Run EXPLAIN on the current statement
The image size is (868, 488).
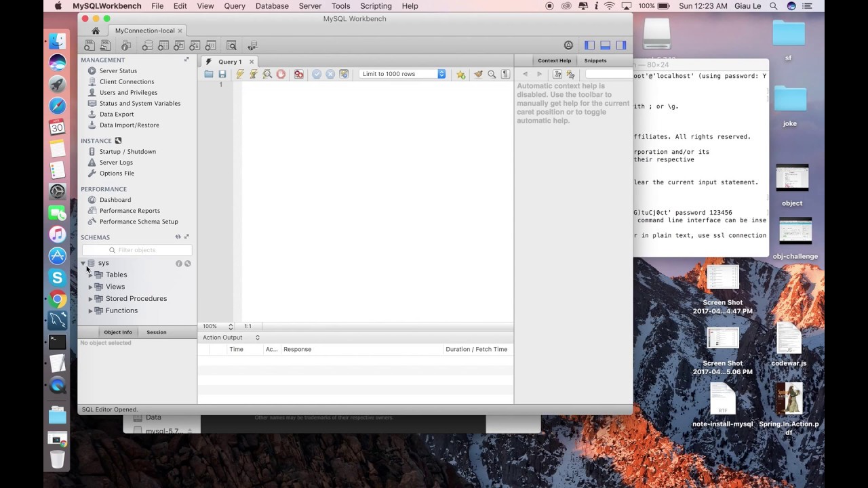click(267, 74)
